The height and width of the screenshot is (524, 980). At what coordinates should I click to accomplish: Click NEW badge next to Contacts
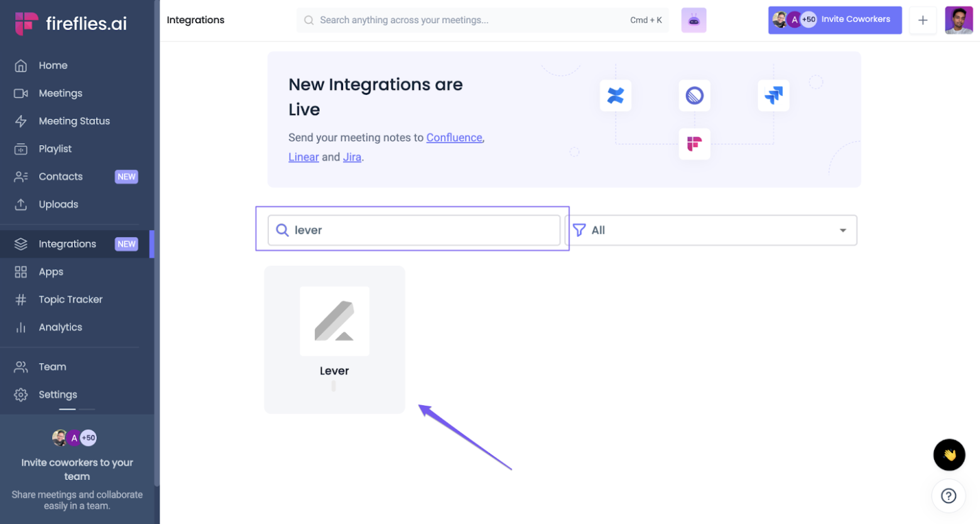[x=126, y=177]
